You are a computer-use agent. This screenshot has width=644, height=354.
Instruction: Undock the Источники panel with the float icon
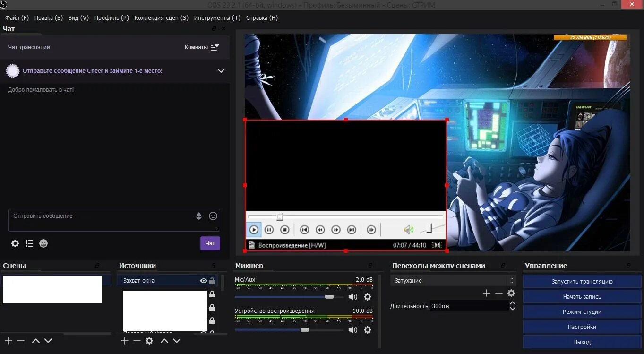(214, 266)
